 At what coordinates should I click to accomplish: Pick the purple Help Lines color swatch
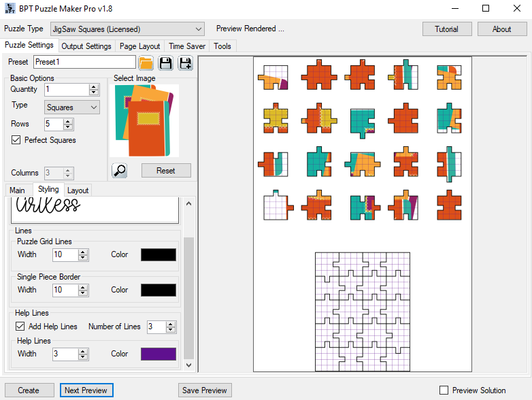(x=158, y=354)
